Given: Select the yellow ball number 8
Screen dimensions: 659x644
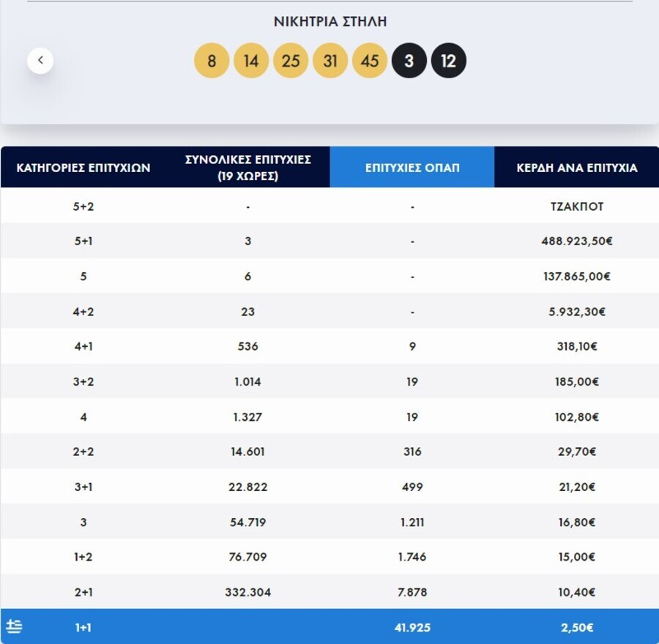Looking at the screenshot, I should coord(212,61).
